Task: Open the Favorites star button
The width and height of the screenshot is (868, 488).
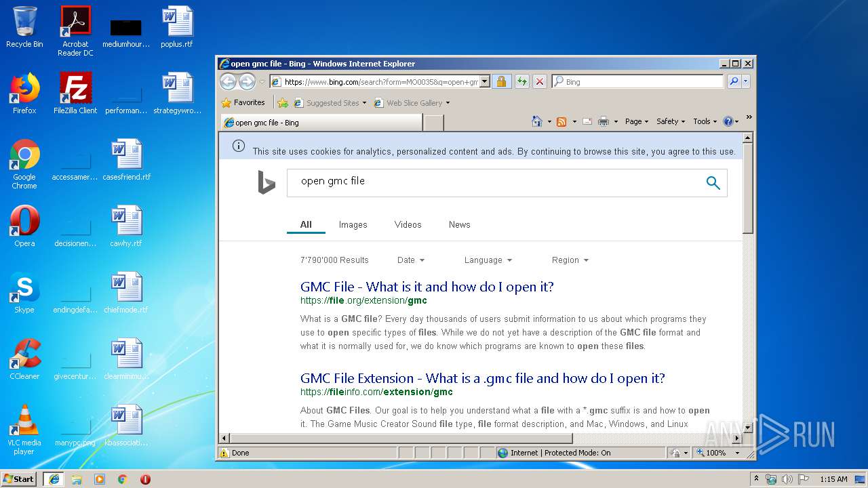Action: pyautogui.click(x=243, y=102)
